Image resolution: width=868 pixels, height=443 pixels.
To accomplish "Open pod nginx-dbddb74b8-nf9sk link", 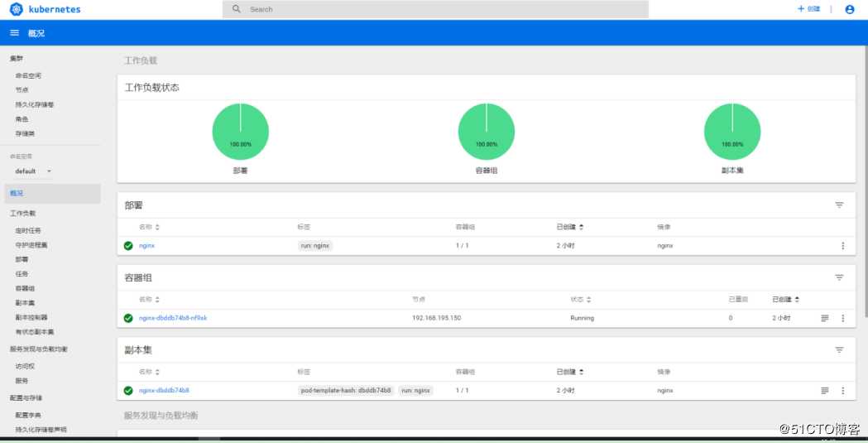I will (173, 318).
